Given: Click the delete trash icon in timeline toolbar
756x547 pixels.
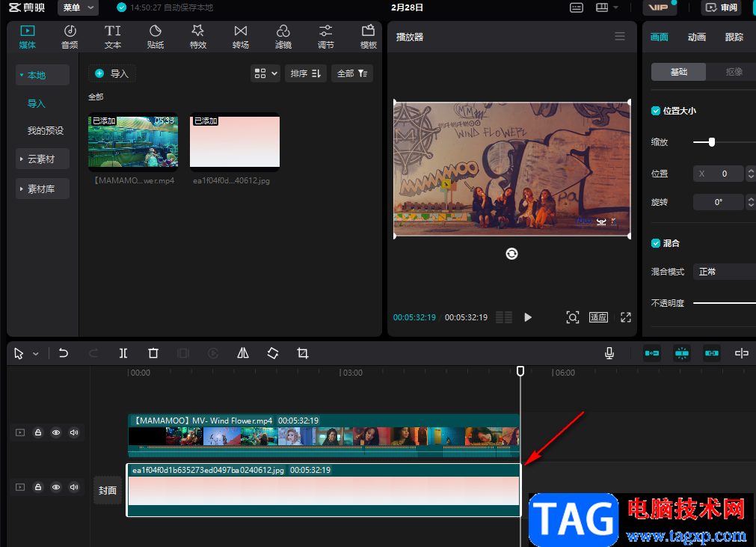Looking at the screenshot, I should (x=153, y=353).
